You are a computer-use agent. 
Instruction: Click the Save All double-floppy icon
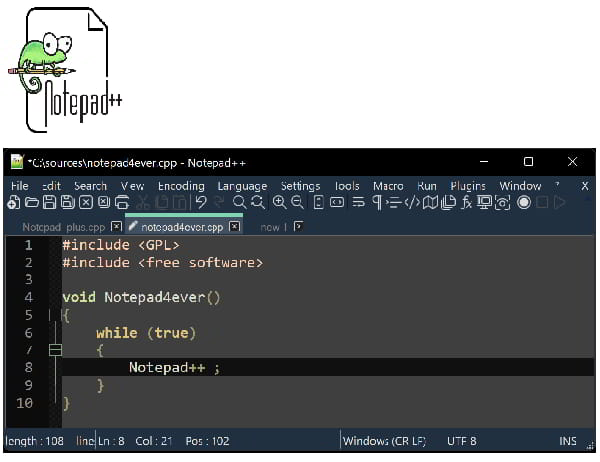tap(68, 202)
